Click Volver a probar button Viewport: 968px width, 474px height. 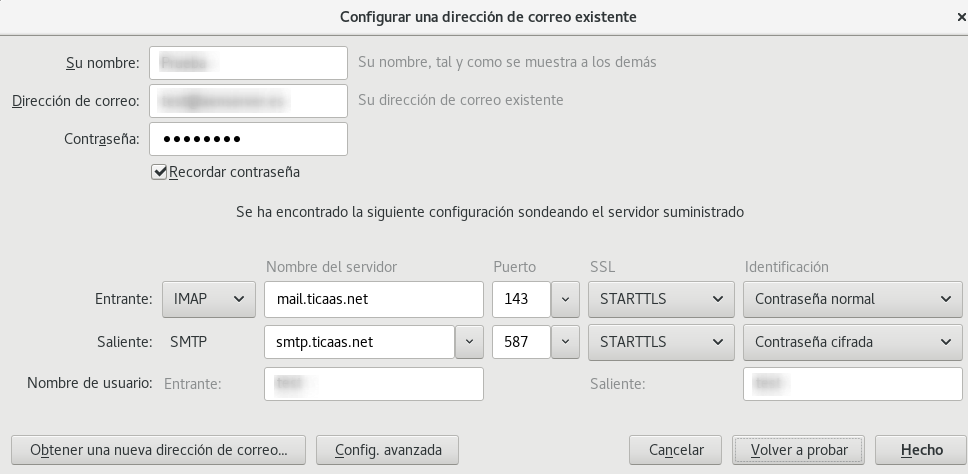point(798,450)
